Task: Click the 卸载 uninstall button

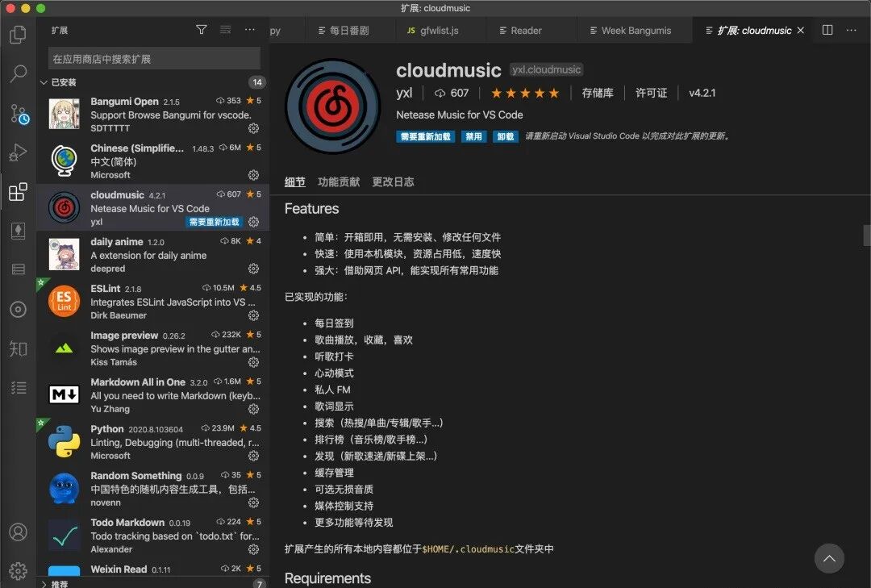Action: tap(506, 137)
